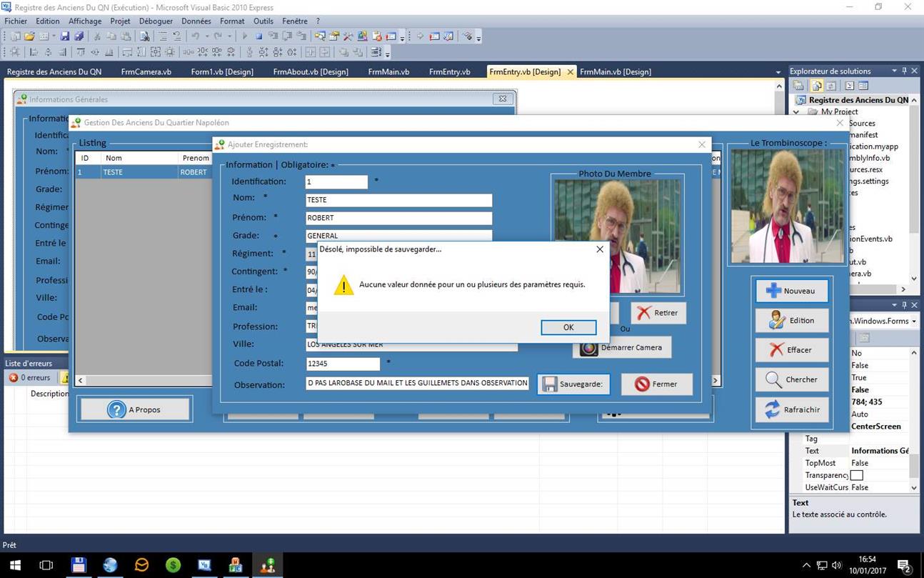924x578 pixels.
Task: Click the Code Postal field 12345
Action: [x=342, y=364]
